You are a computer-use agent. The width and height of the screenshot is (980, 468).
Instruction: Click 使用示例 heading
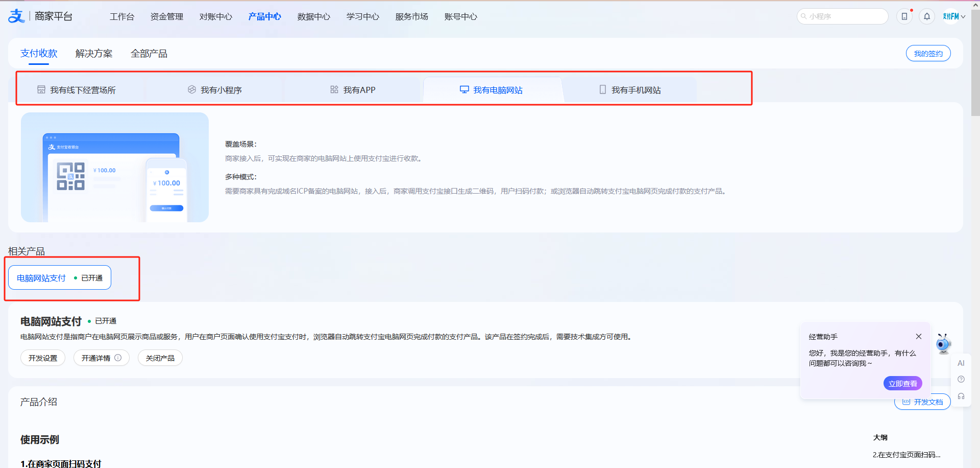pyautogui.click(x=40, y=439)
